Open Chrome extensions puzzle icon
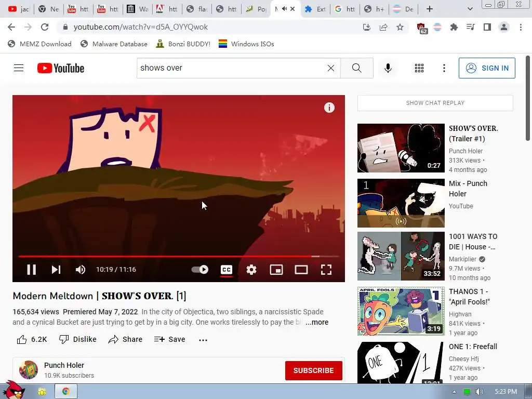 click(454, 27)
